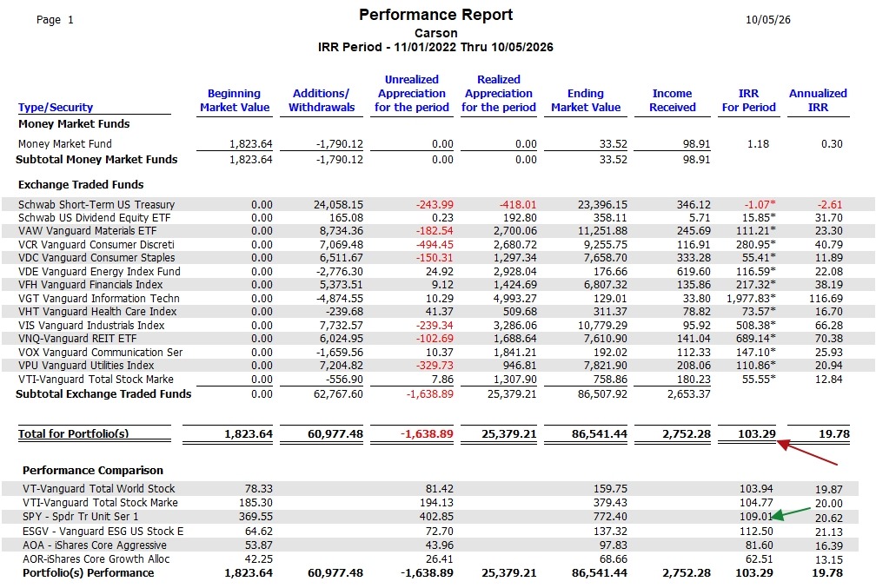
Task: Click the 19.78 annualized IRR in Total row
Action: (834, 433)
